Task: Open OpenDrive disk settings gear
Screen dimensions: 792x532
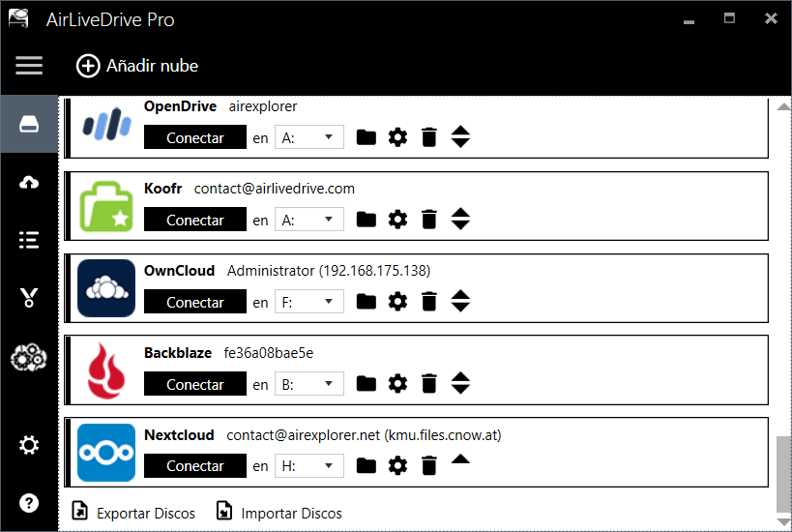Action: pyautogui.click(x=397, y=137)
